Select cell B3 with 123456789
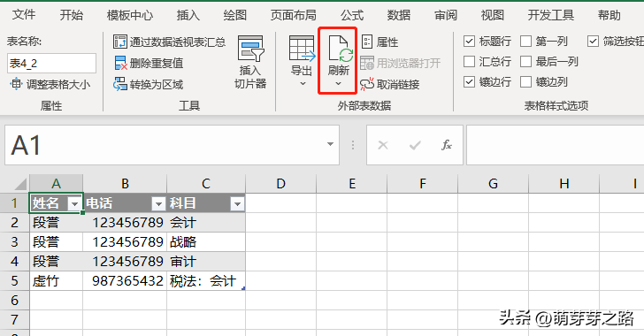 (x=125, y=242)
